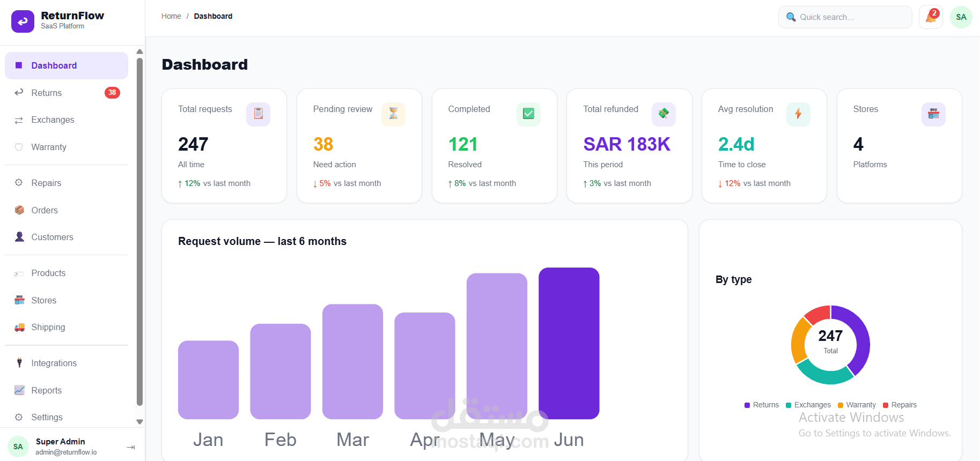Click the 247 total requests value
The image size is (980, 461).
[193, 144]
